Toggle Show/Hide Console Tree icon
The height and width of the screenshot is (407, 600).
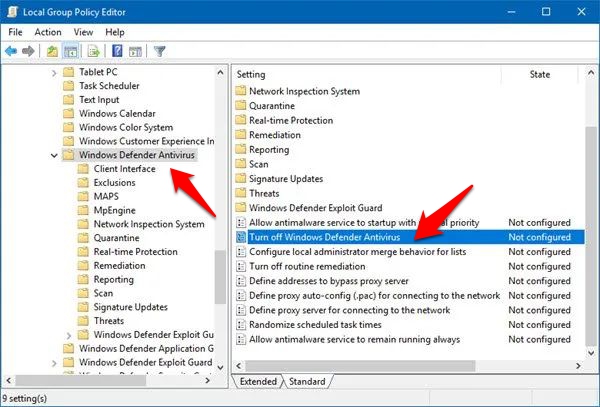tap(71, 51)
